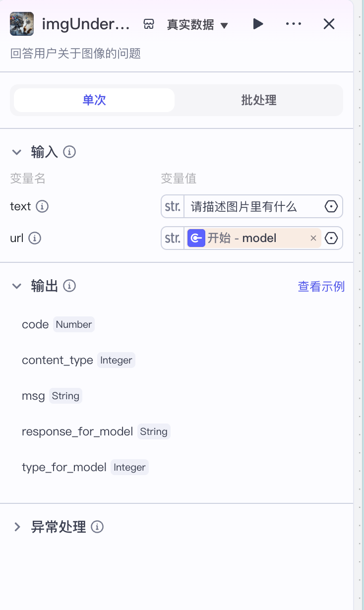
Task: Open variable selector hexagon for text field
Action: [331, 206]
